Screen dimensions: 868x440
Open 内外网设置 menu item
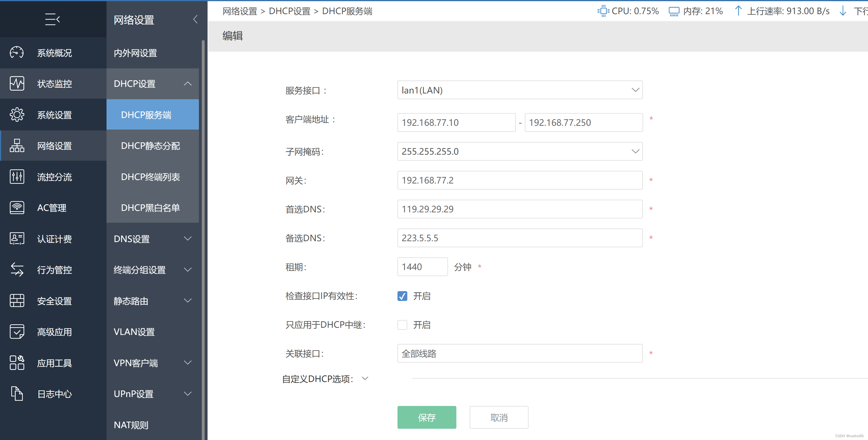coord(153,53)
